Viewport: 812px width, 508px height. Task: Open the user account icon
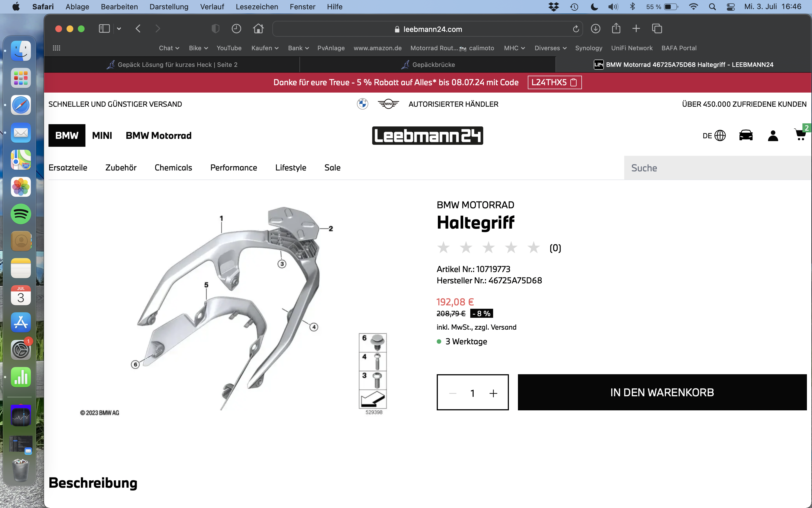773,136
